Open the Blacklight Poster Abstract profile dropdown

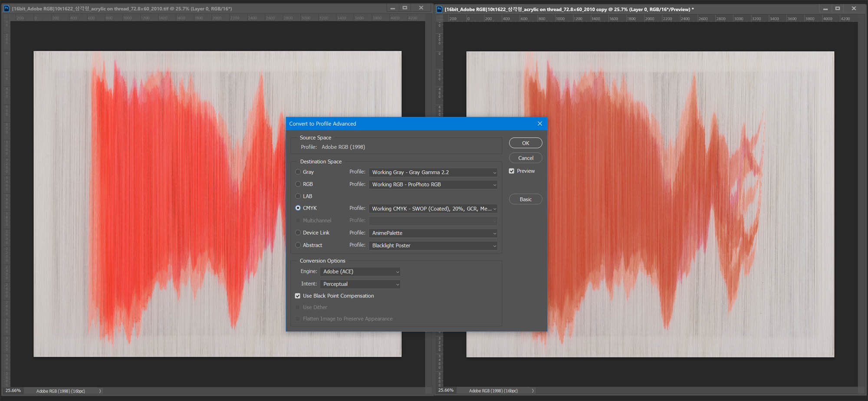pos(433,246)
